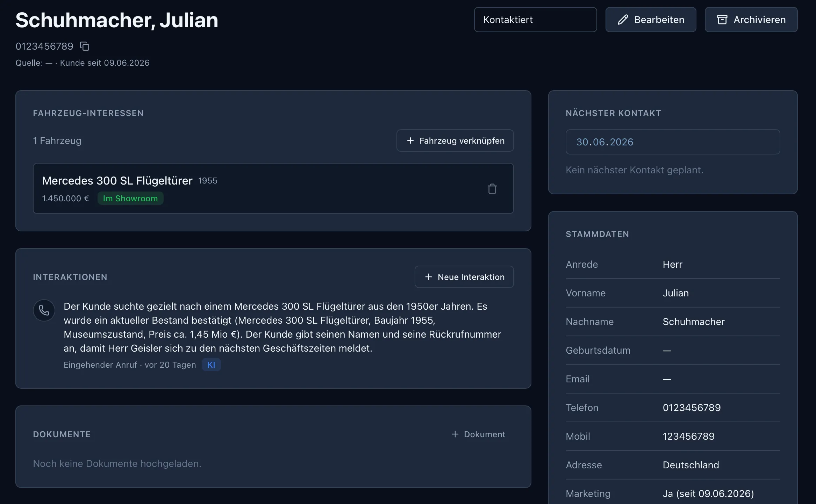Click the phone call interaction icon
The width and height of the screenshot is (816, 504).
click(44, 310)
